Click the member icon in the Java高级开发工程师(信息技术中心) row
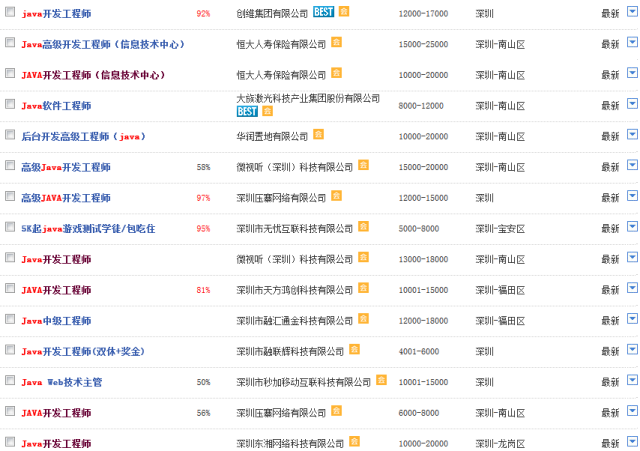This screenshot has height=451, width=640. (x=336, y=42)
